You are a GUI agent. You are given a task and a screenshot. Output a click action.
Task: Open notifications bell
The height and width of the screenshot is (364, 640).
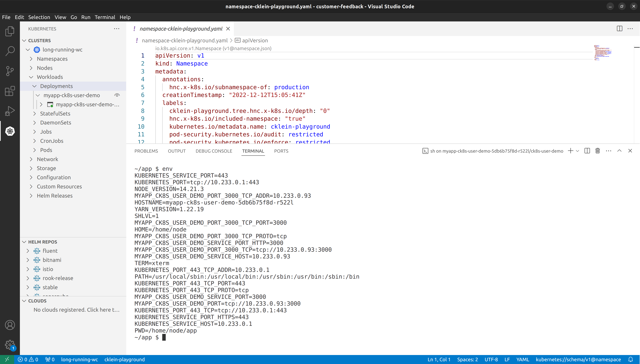click(x=630, y=360)
